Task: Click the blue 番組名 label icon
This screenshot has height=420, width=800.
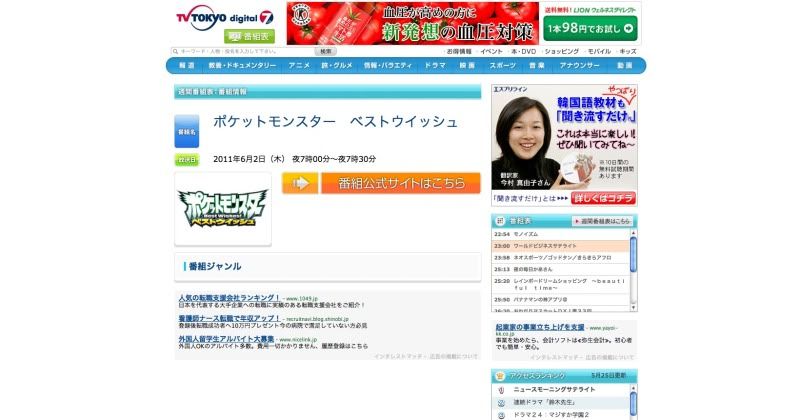Action: (x=187, y=131)
